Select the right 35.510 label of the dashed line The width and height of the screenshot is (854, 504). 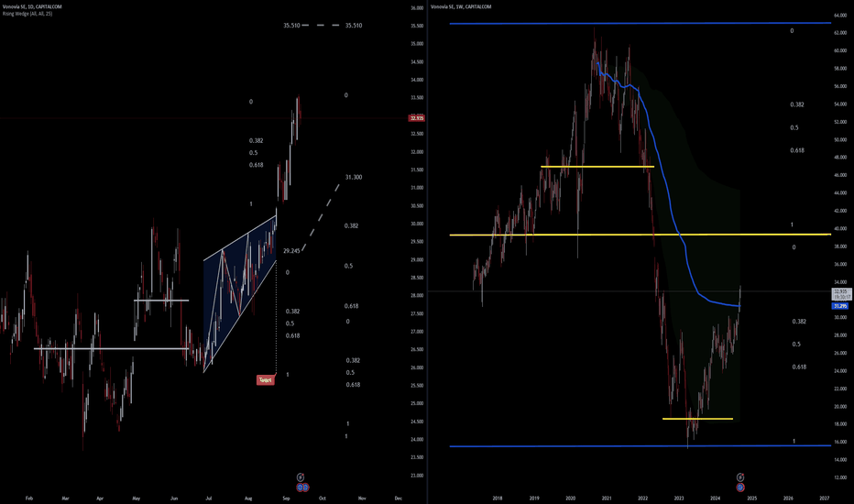coord(354,25)
